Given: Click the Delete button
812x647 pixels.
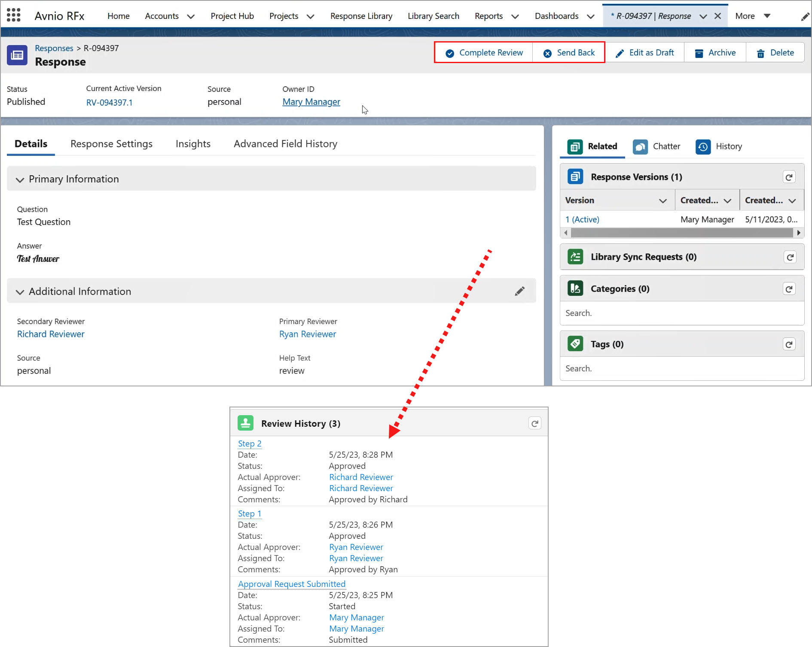Looking at the screenshot, I should 775,53.
